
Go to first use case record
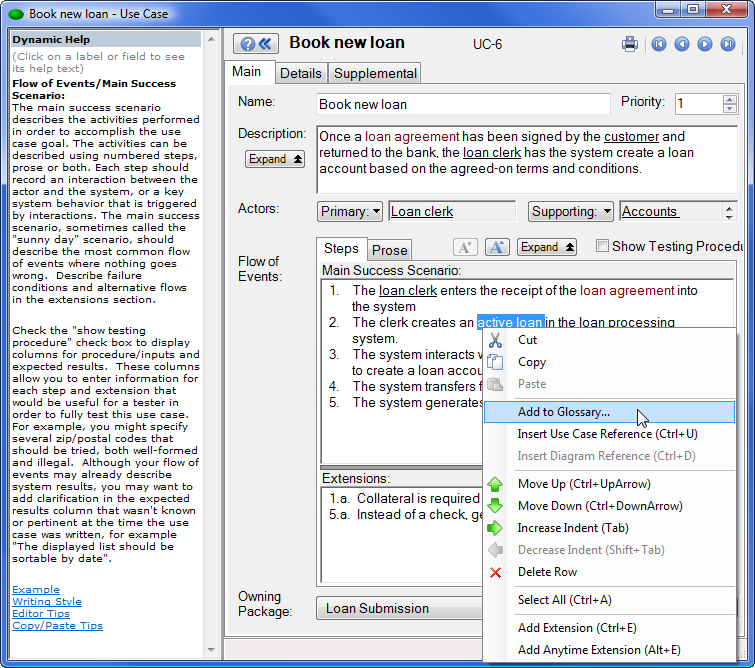coord(659,44)
